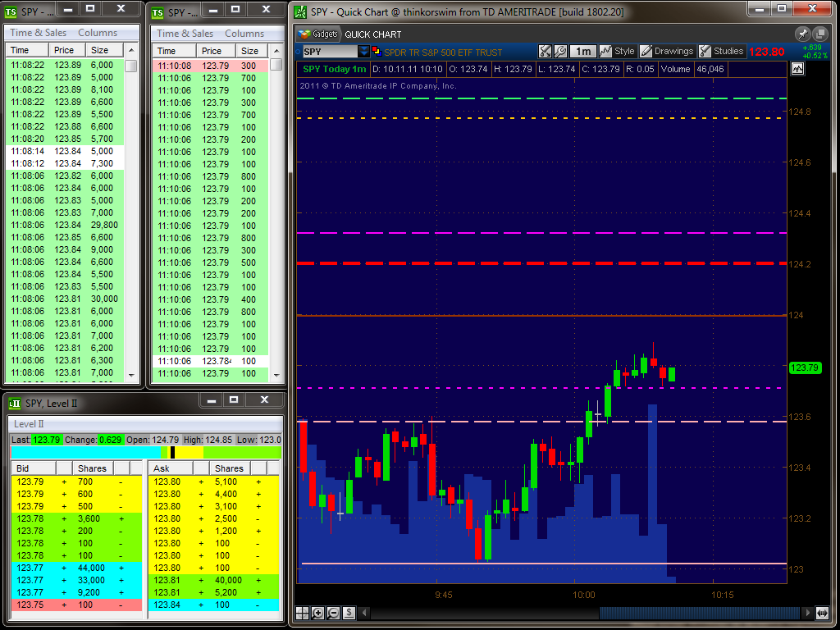Zoom out with the magnifier minus icon
Screen dimensions: 840x630
click(333, 613)
